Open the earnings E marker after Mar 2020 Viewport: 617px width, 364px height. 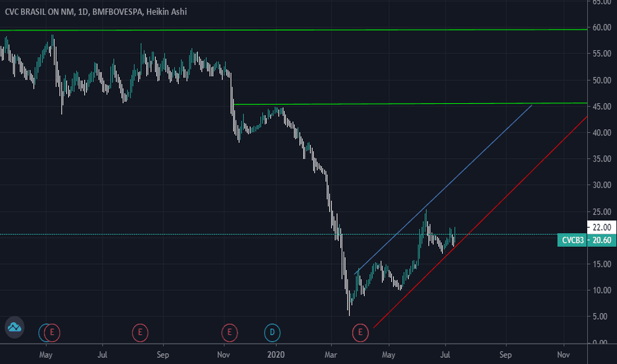click(x=360, y=332)
